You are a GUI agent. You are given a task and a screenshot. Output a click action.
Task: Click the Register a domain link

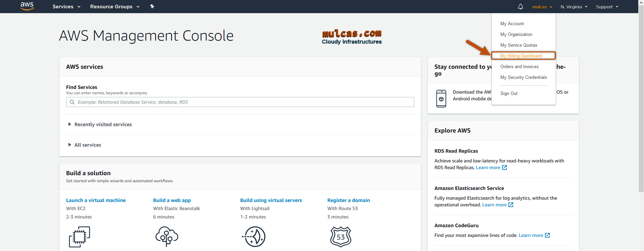tap(348, 200)
